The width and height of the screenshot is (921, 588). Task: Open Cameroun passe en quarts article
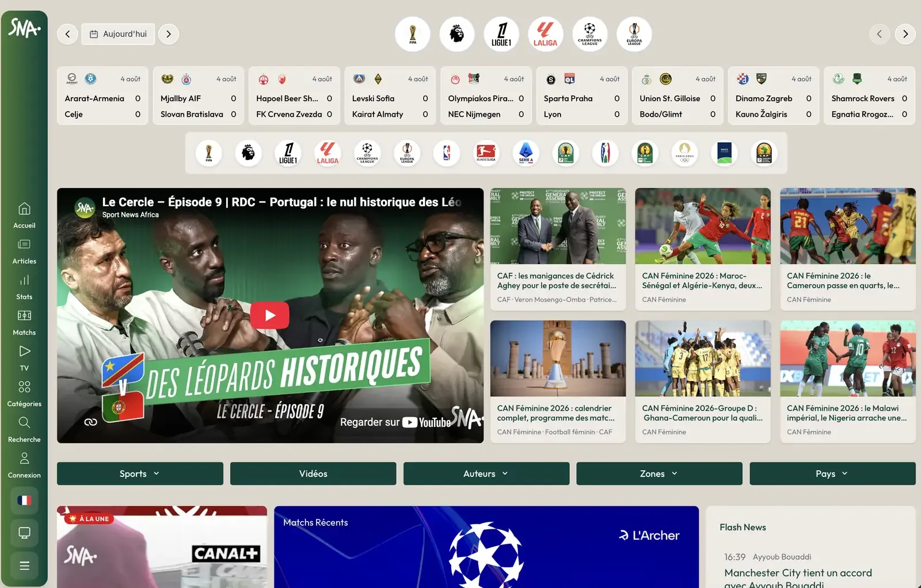coord(848,249)
